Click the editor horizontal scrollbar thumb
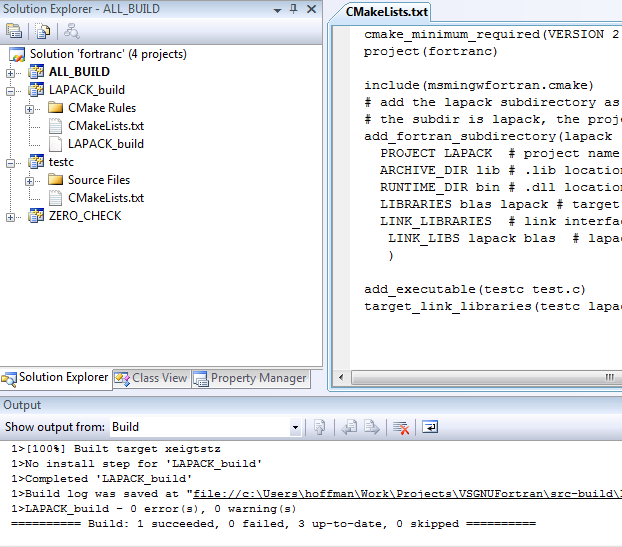Viewport: 622px width, 547px height. coord(486,377)
